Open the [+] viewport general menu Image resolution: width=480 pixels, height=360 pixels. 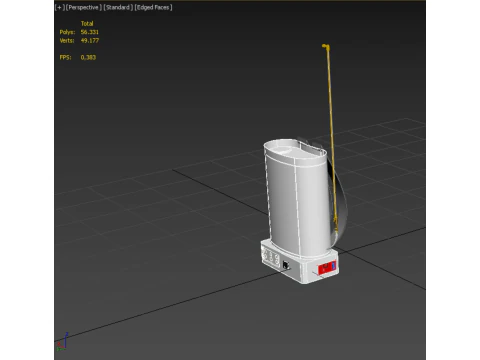[60, 7]
